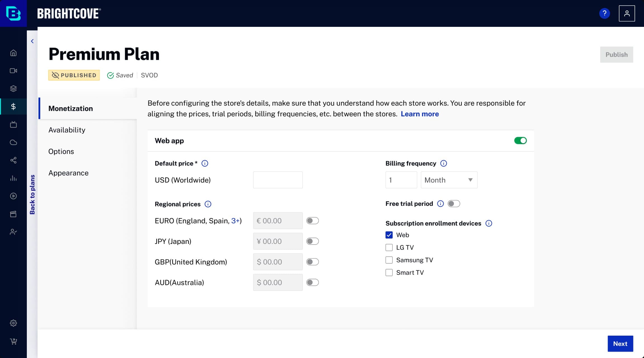Screen dimensions: 644x358
Task: Click Free trial period info icon
Action: click(441, 204)
